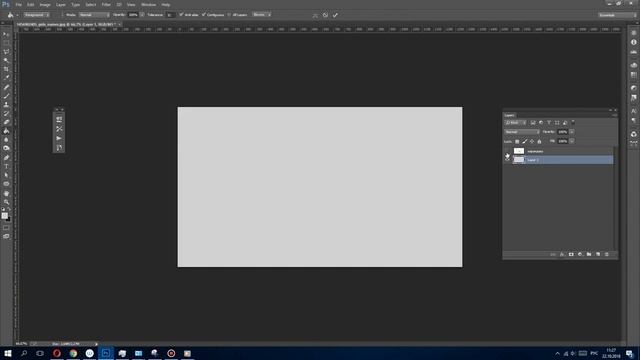Toggle the Contiguous checkbox
640x360 pixels.
click(204, 15)
